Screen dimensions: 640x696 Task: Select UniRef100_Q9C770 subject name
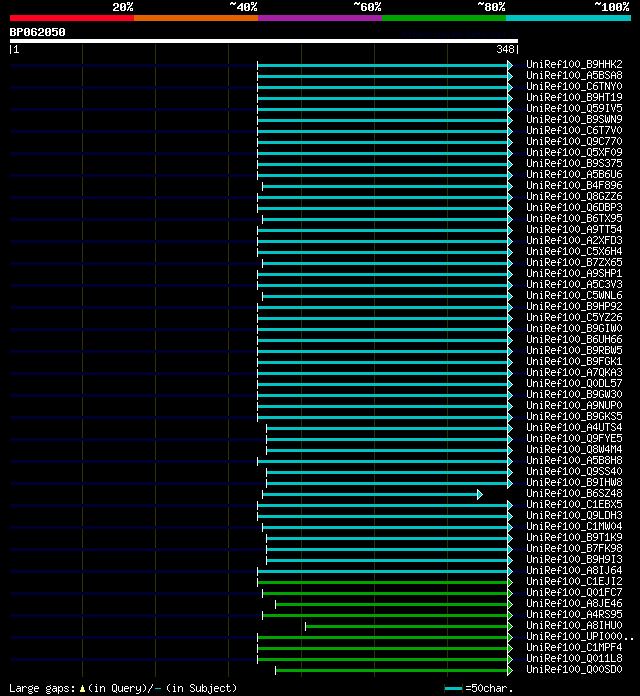click(x=574, y=142)
